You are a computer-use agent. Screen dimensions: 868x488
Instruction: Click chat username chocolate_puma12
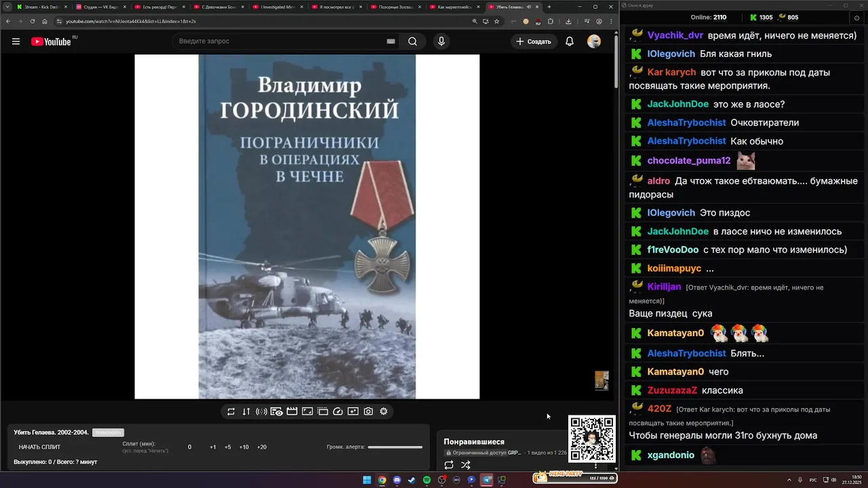point(689,161)
